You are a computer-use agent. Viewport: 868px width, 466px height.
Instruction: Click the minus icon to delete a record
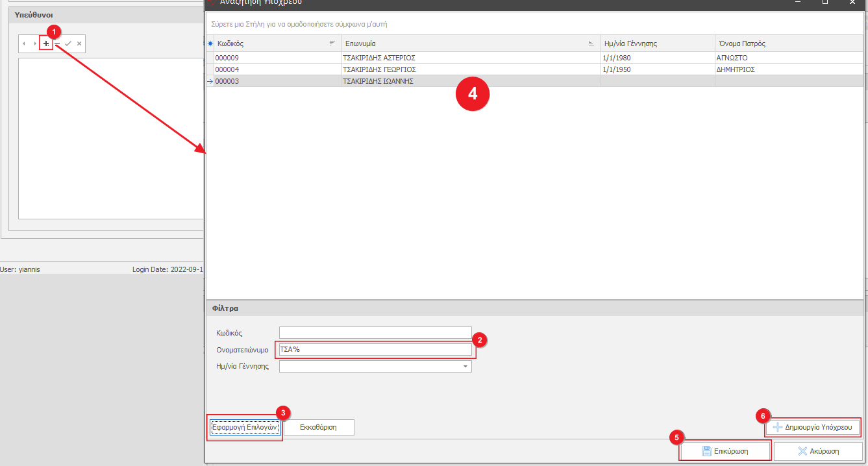point(57,43)
